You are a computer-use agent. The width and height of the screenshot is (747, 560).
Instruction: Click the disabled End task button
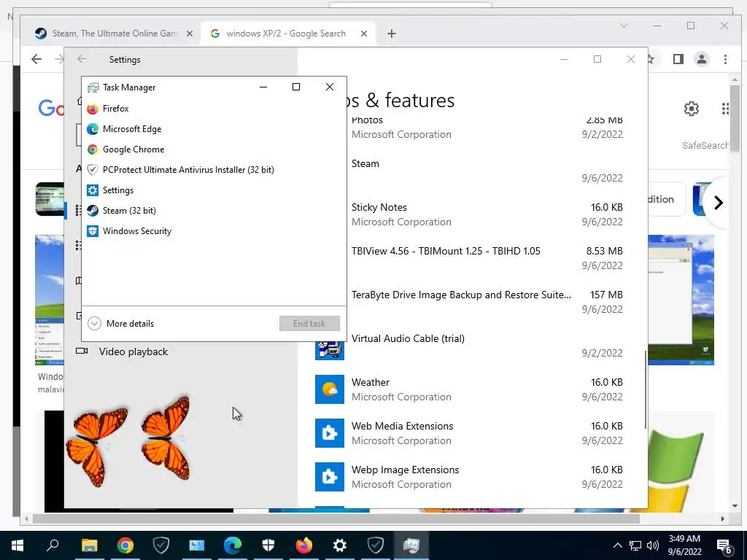point(309,323)
